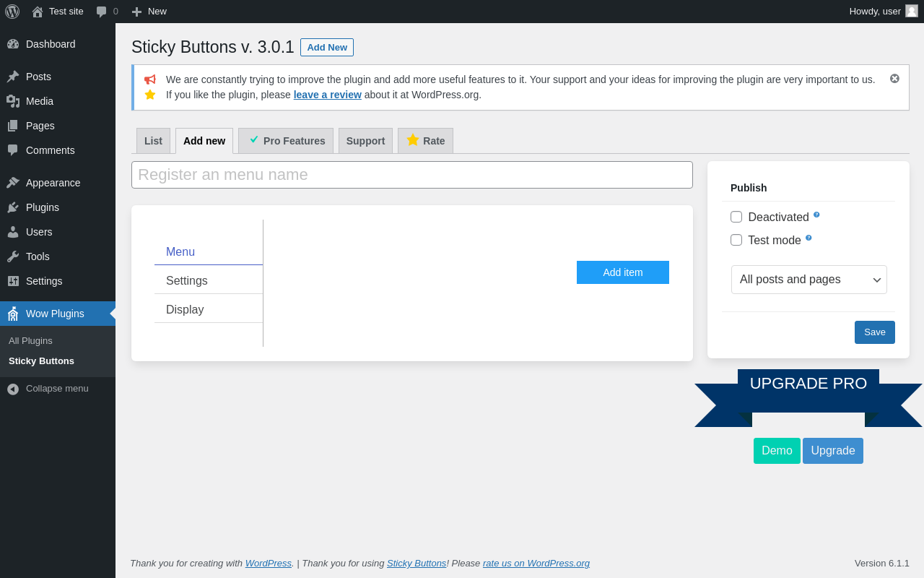Click the Pages icon in sidebar
The width and height of the screenshot is (924, 578).
[13, 126]
